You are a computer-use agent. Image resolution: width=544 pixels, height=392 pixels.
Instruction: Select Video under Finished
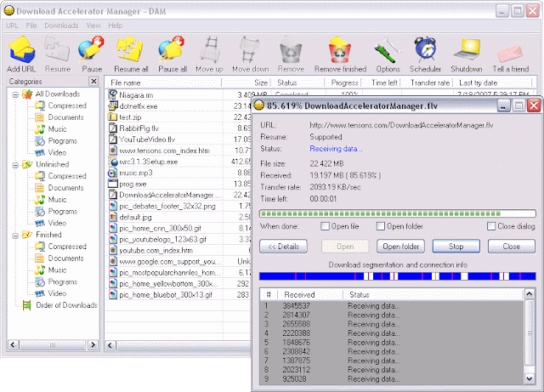click(x=57, y=293)
